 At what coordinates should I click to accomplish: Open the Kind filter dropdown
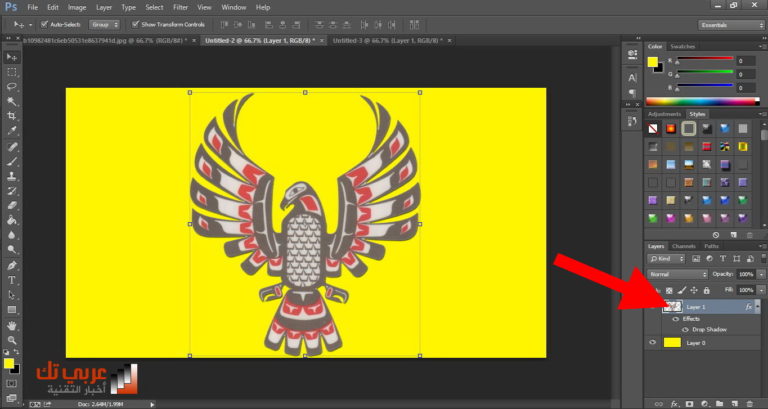pyautogui.click(x=666, y=259)
